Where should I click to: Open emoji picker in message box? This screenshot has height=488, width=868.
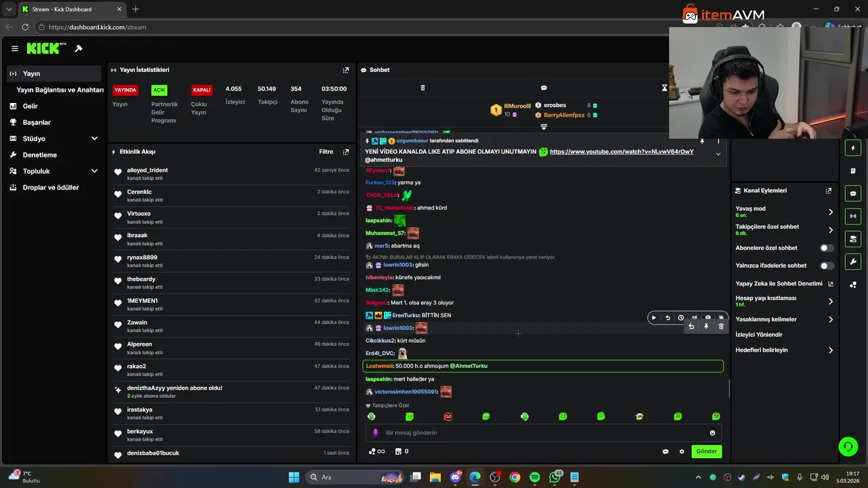click(712, 433)
